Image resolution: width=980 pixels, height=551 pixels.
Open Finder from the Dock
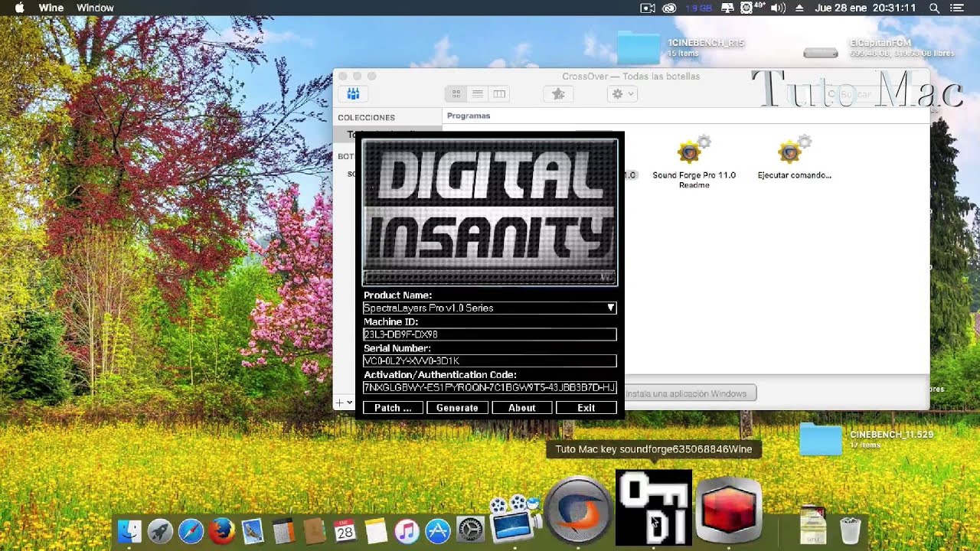129,530
